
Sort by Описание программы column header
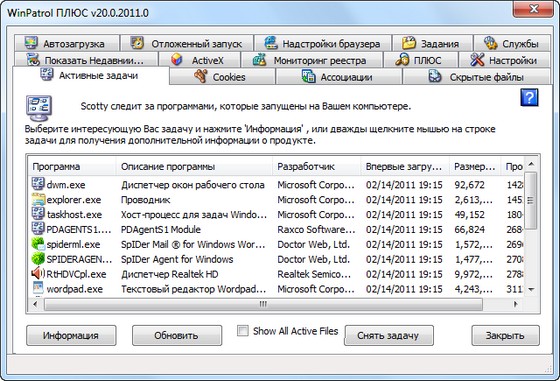point(194,166)
